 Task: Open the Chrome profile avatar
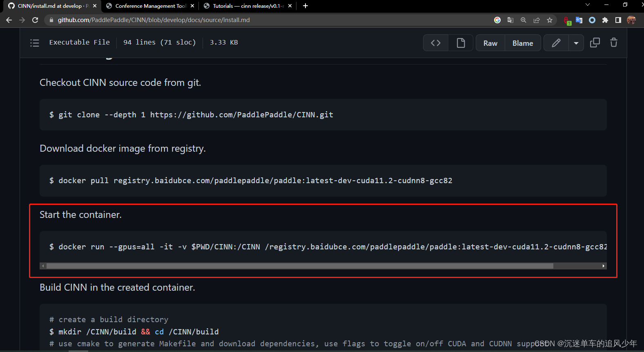631,20
